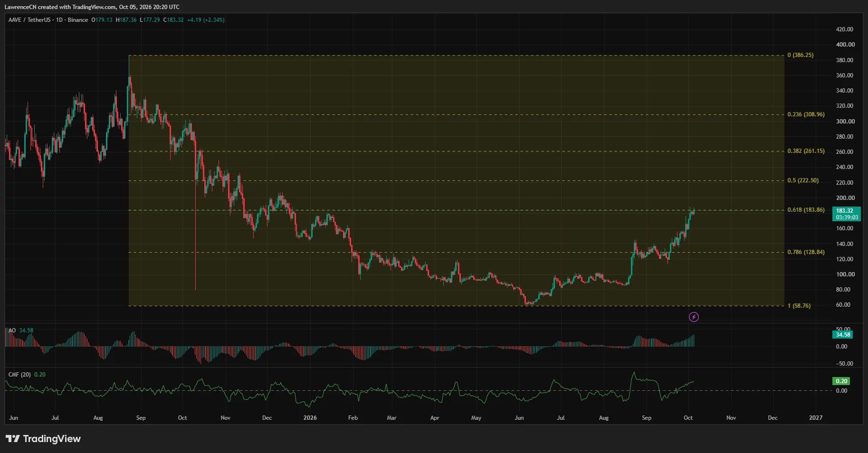Click the H187.36 high value
This screenshot has height=453, width=868.
coord(126,20)
